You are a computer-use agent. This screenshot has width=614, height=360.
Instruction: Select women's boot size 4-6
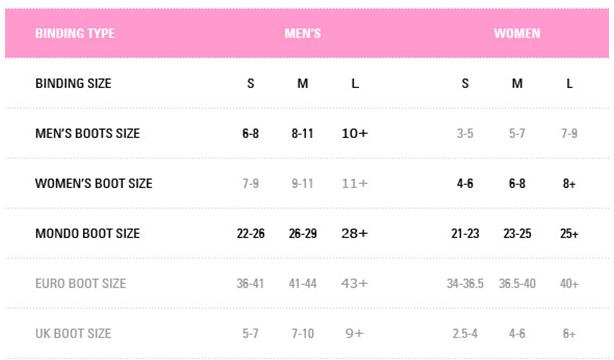click(x=465, y=183)
